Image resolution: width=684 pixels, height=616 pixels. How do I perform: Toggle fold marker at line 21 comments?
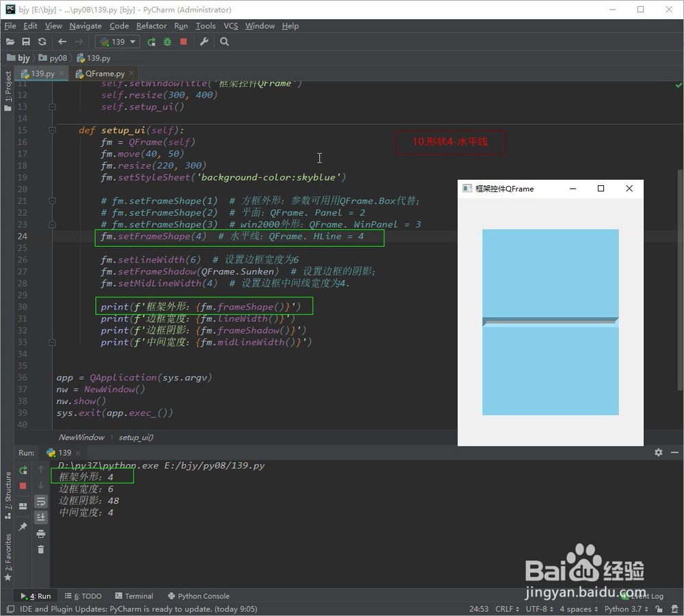pos(53,201)
